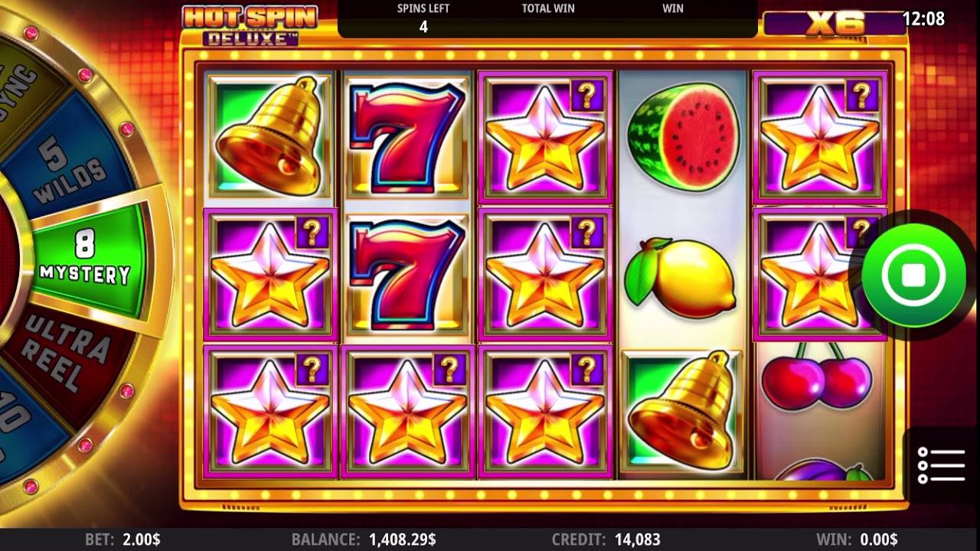Click the mystery star on the middle reel's top row

click(544, 136)
